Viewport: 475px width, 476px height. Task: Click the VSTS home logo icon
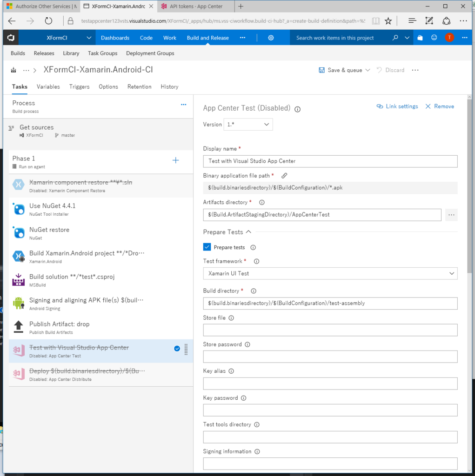click(x=11, y=38)
